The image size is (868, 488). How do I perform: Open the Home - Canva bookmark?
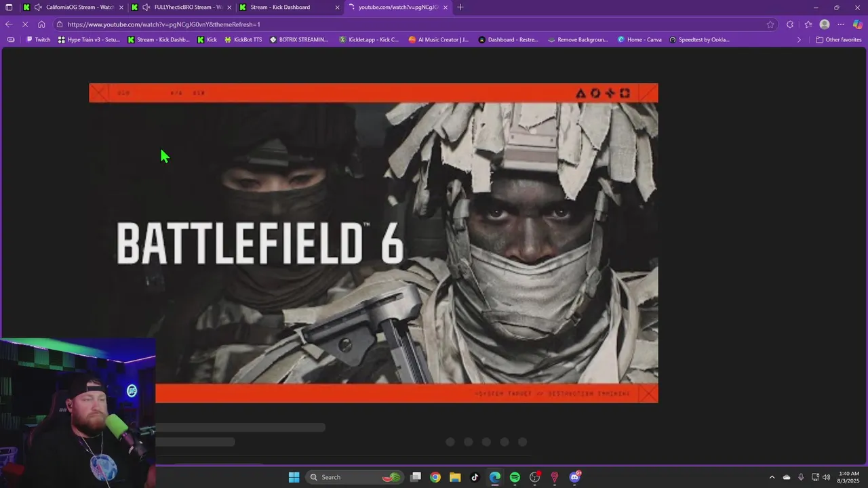[639, 40]
